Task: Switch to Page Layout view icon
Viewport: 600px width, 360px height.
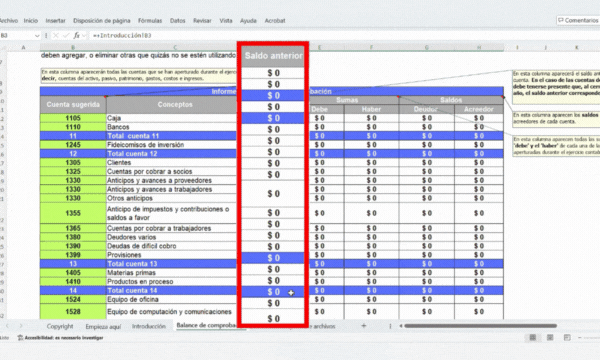Action: [550, 337]
